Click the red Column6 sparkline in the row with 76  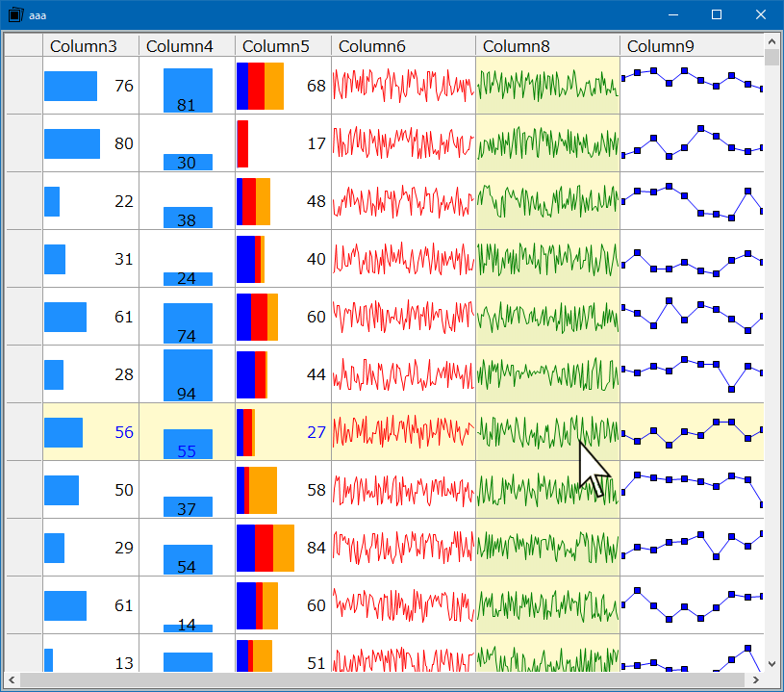(403, 86)
